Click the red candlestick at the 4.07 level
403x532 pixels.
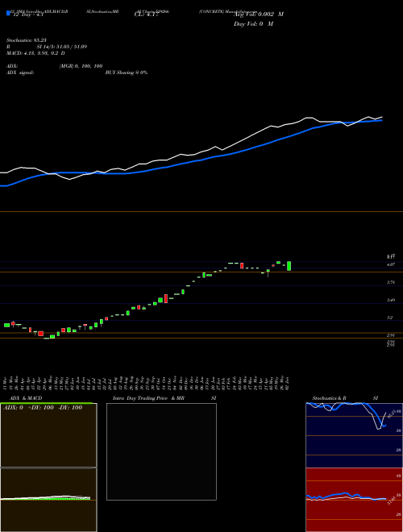pyautogui.click(x=242, y=265)
